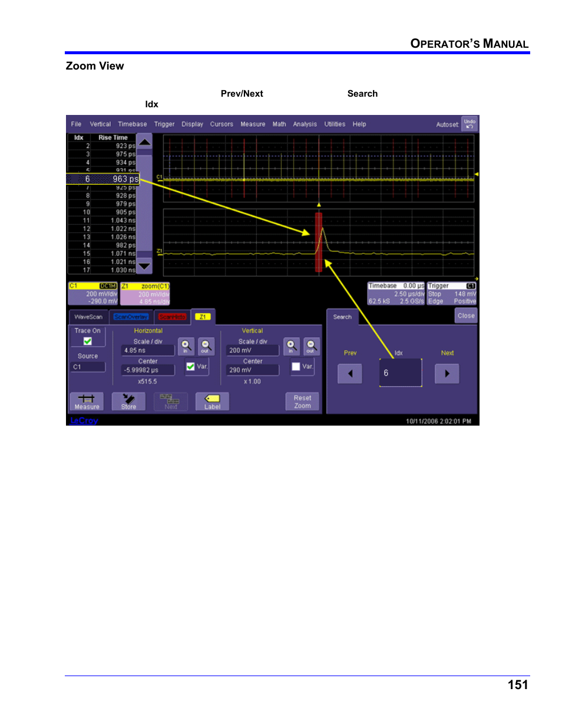Open the File menu
The width and height of the screenshot is (562, 728).
tap(76, 124)
